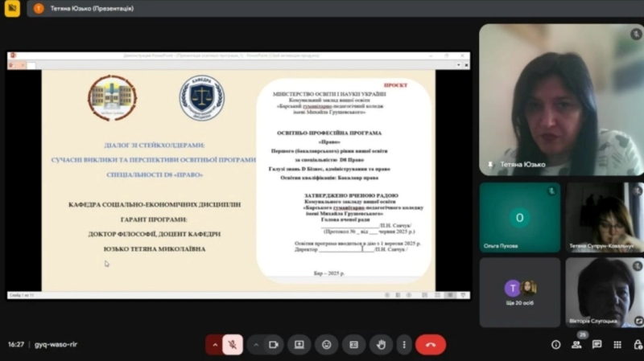The image size is (644, 361).
Task: Select Ольга Пухова participant tile
Action: (x=519, y=217)
